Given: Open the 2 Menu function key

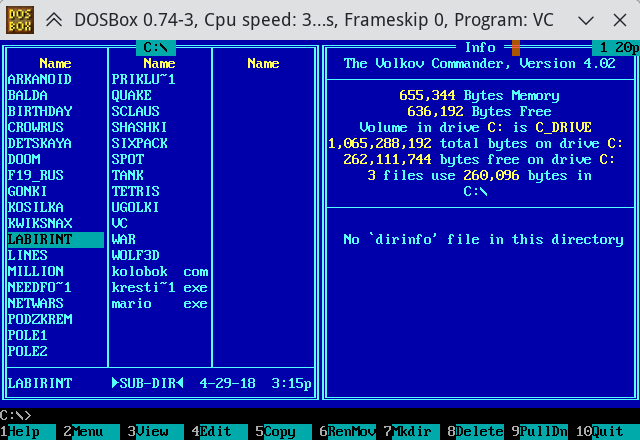Looking at the screenshot, I should click(92, 431).
